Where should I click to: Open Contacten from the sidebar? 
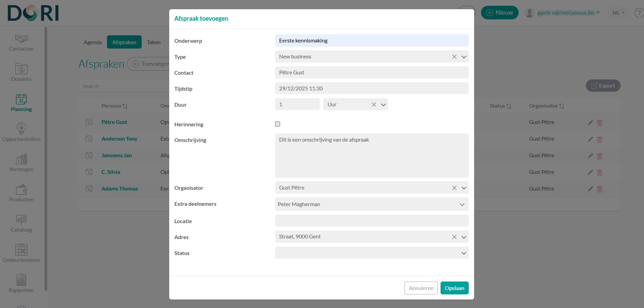(x=21, y=43)
